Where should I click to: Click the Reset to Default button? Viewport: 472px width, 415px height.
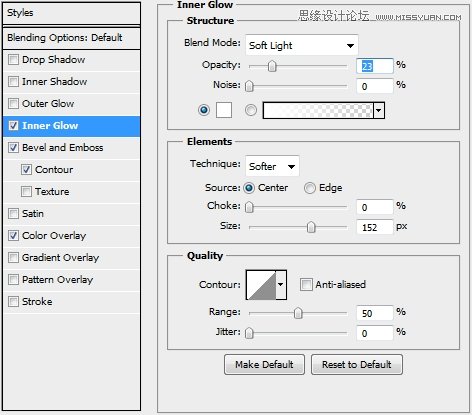click(x=357, y=364)
